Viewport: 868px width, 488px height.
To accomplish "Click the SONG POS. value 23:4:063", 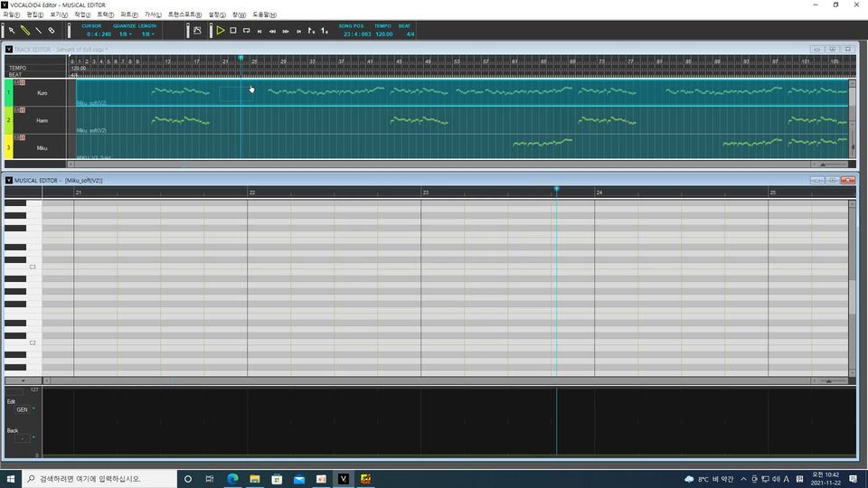I will tap(357, 34).
